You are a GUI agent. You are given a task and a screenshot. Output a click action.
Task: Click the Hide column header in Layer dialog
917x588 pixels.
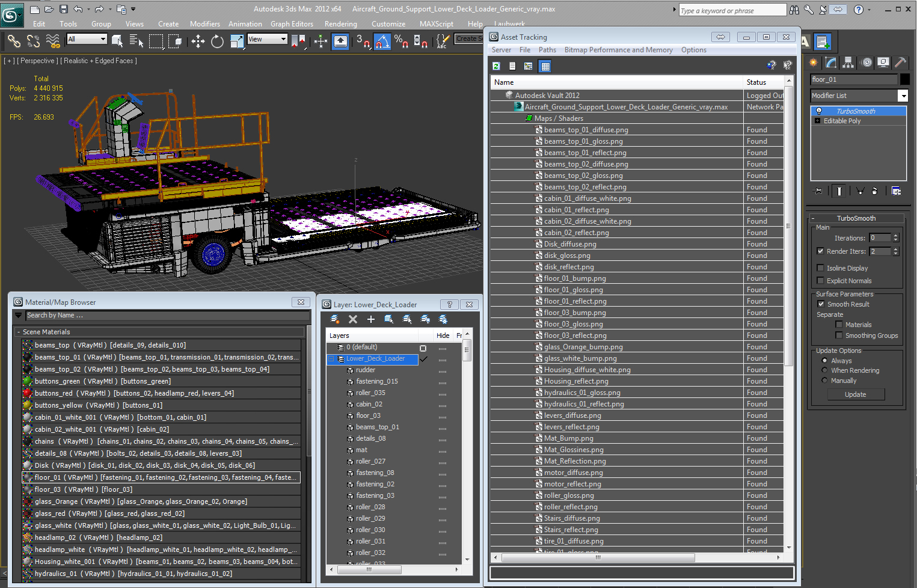(x=443, y=335)
